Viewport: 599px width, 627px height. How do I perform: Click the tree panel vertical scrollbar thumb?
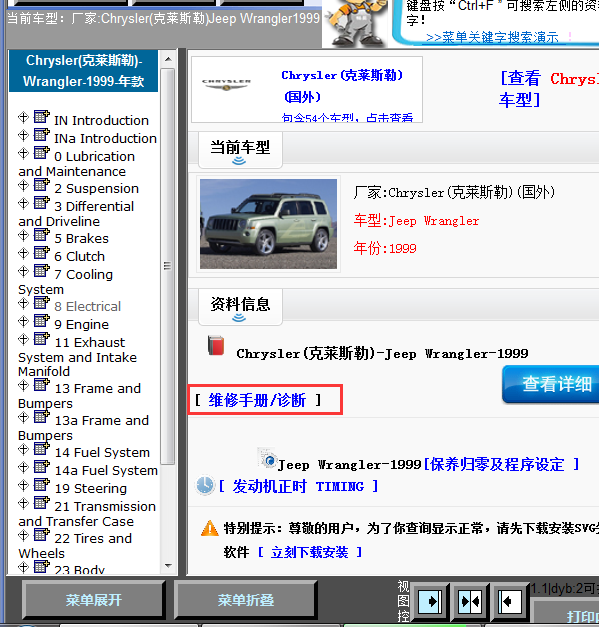coord(168,266)
